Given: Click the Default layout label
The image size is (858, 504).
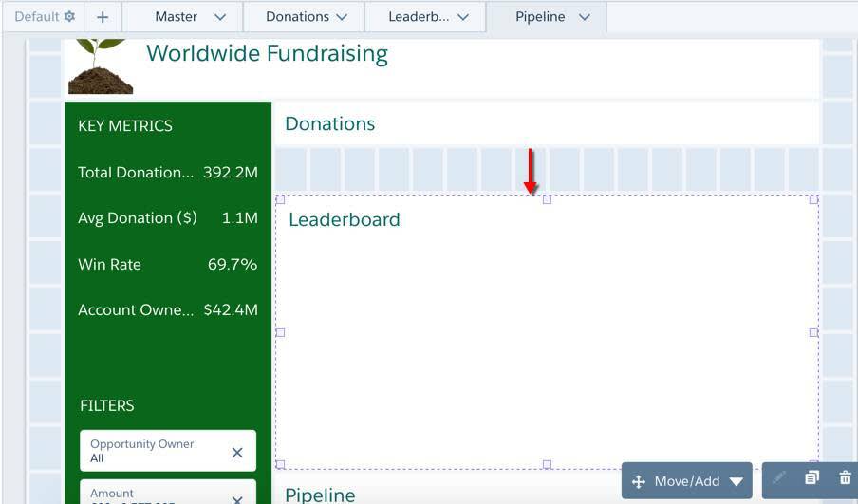Looking at the screenshot, I should pyautogui.click(x=37, y=16).
